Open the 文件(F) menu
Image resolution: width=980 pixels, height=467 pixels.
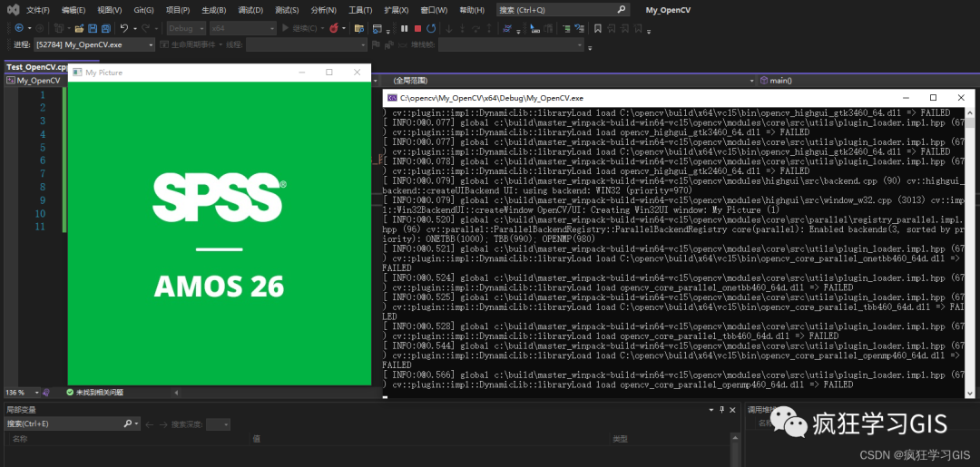(x=38, y=10)
